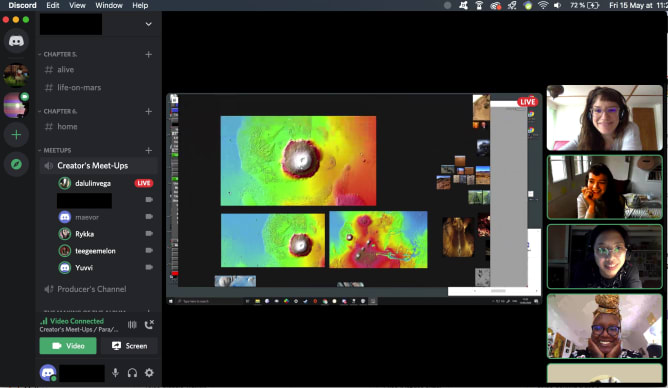Screen dimensions: 668x388
Task: Open User Settings gear icon
Action: (149, 373)
